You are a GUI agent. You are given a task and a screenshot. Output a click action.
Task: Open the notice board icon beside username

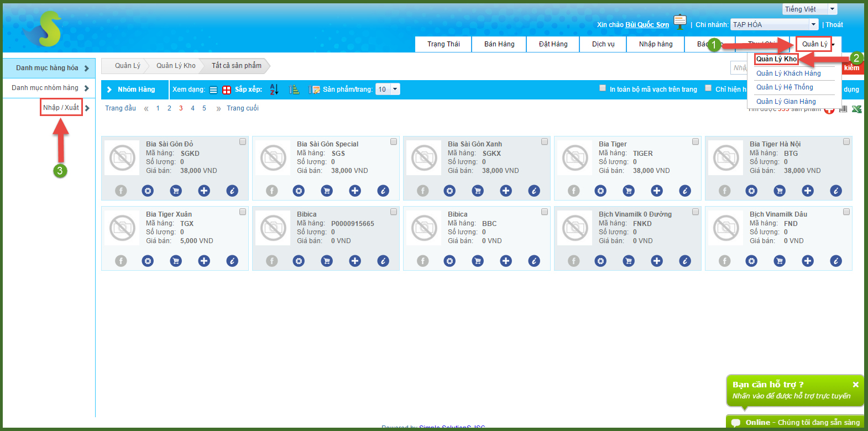click(680, 22)
